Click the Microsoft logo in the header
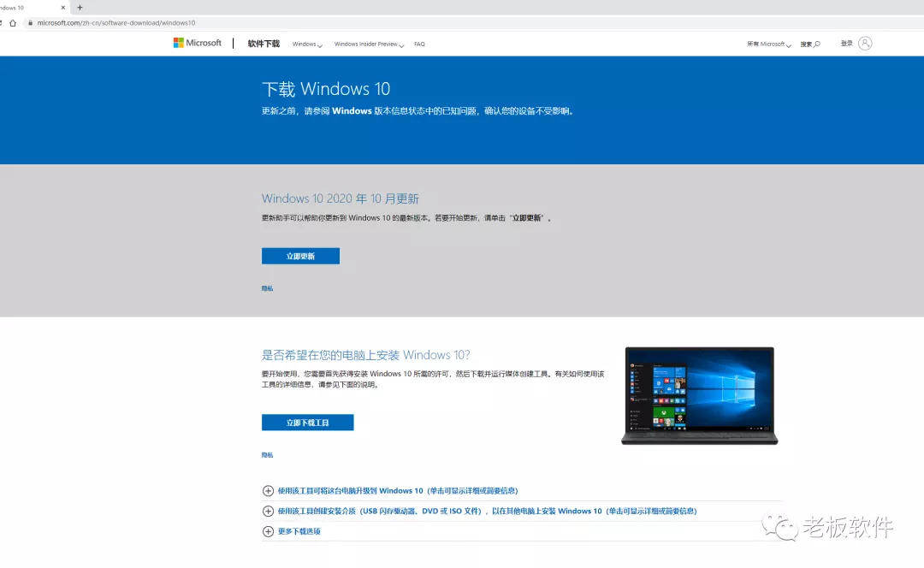 (197, 43)
